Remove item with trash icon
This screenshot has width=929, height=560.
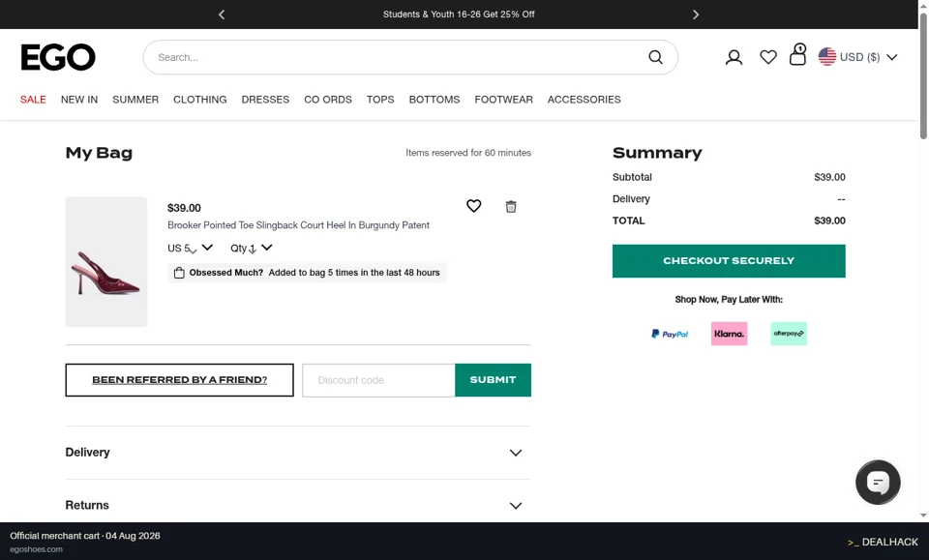(x=511, y=207)
